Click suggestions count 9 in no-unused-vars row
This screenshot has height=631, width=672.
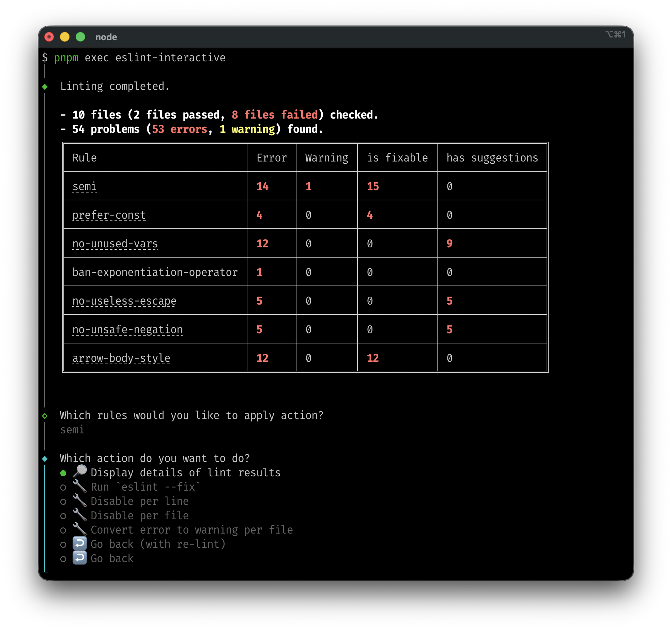point(449,244)
